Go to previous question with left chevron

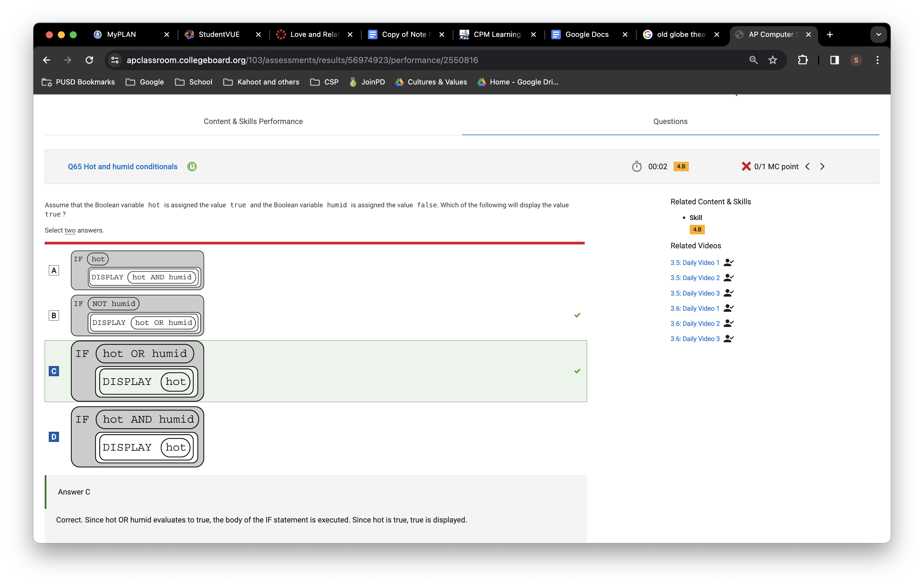(807, 167)
